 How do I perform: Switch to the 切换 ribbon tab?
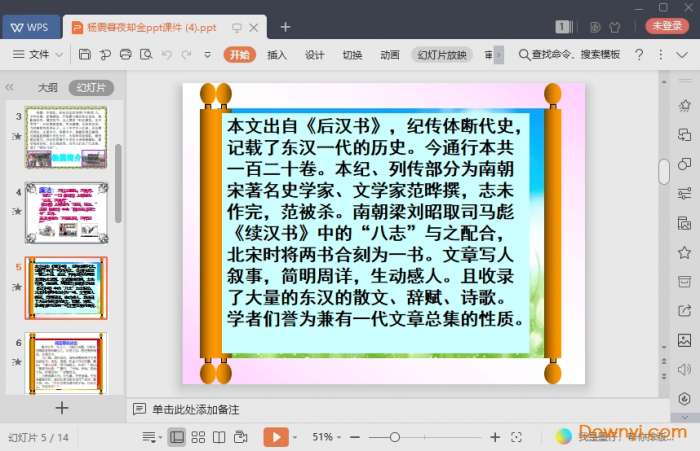352,54
